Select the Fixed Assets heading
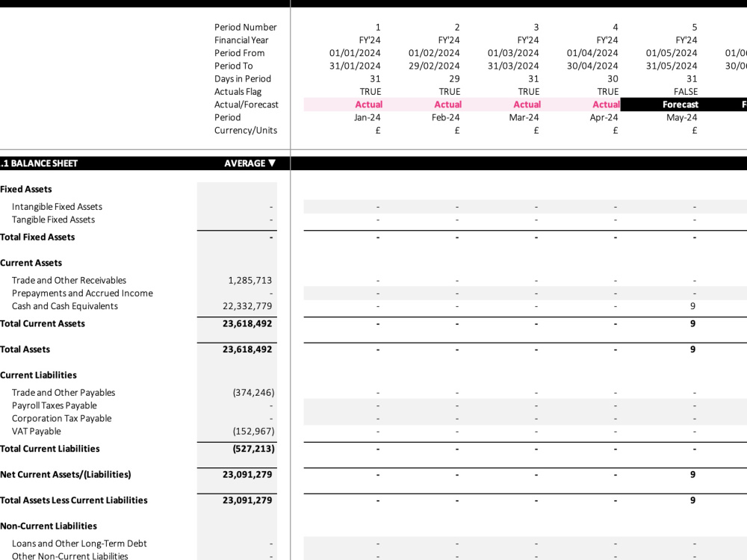 point(25,190)
